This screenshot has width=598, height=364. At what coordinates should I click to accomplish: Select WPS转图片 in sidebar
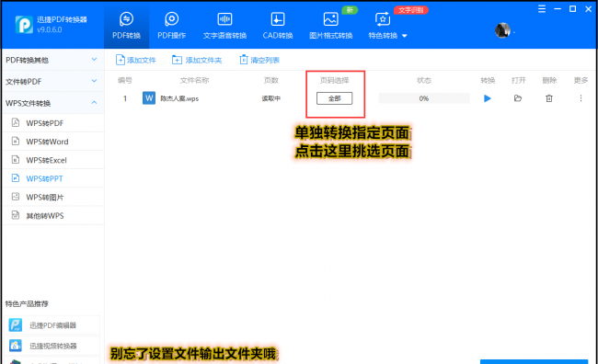click(53, 197)
